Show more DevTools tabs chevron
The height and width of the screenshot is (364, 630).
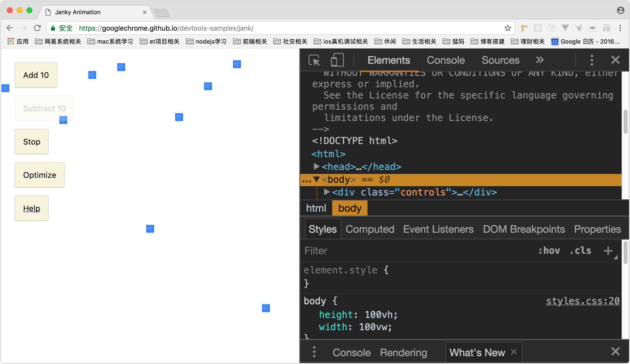point(539,60)
